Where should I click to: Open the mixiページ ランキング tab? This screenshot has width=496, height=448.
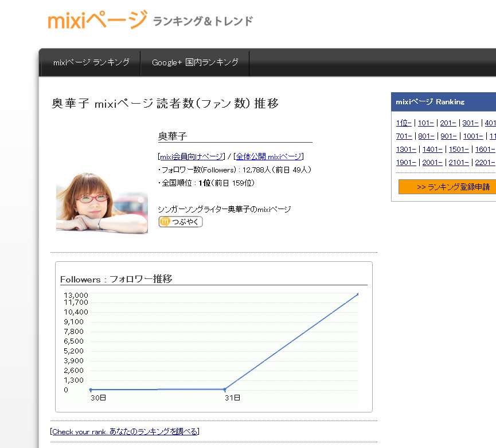coord(91,62)
